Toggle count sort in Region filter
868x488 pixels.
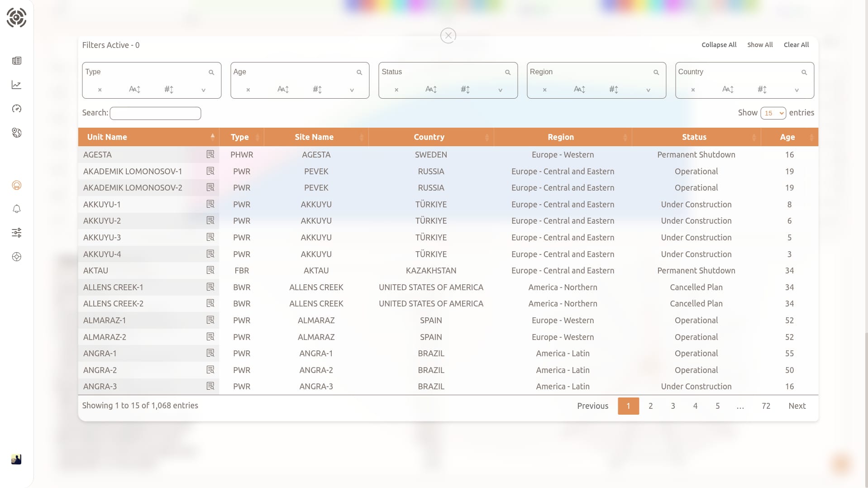pyautogui.click(x=614, y=90)
